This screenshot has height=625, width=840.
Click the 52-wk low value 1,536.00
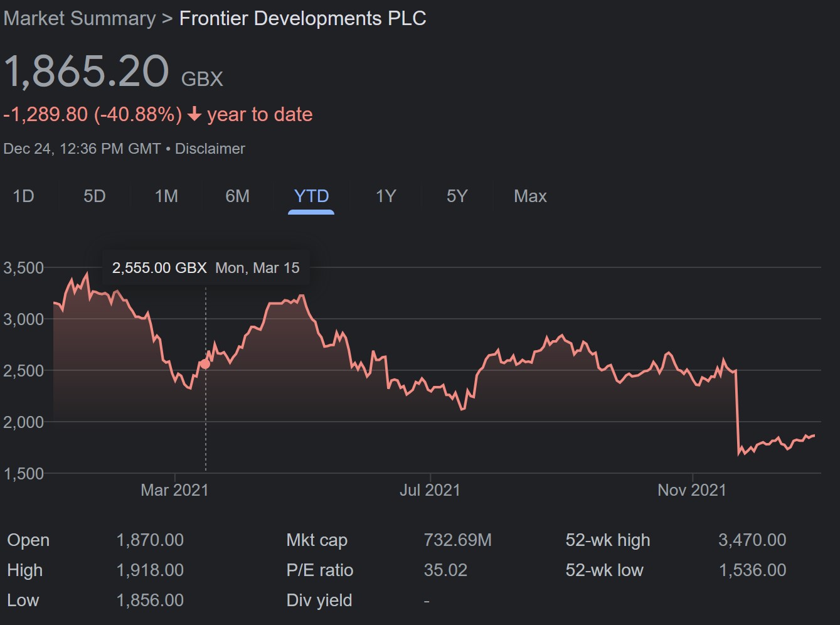coord(752,570)
